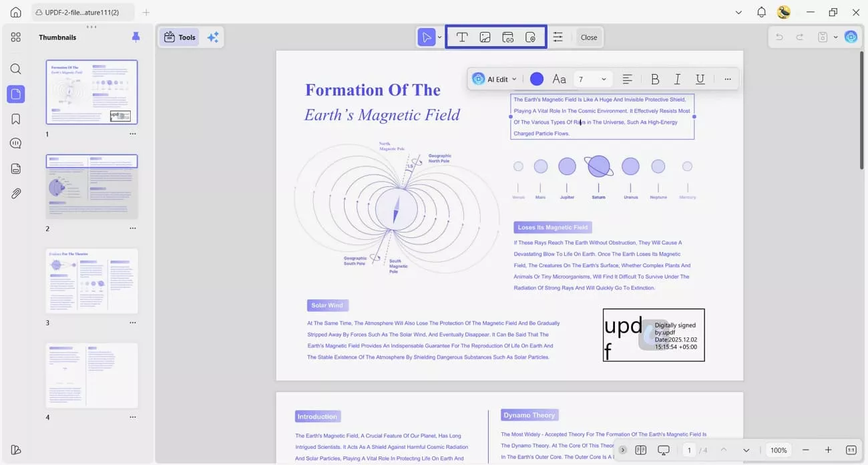
Task: Apply underline to the selected text
Action: tap(700, 79)
